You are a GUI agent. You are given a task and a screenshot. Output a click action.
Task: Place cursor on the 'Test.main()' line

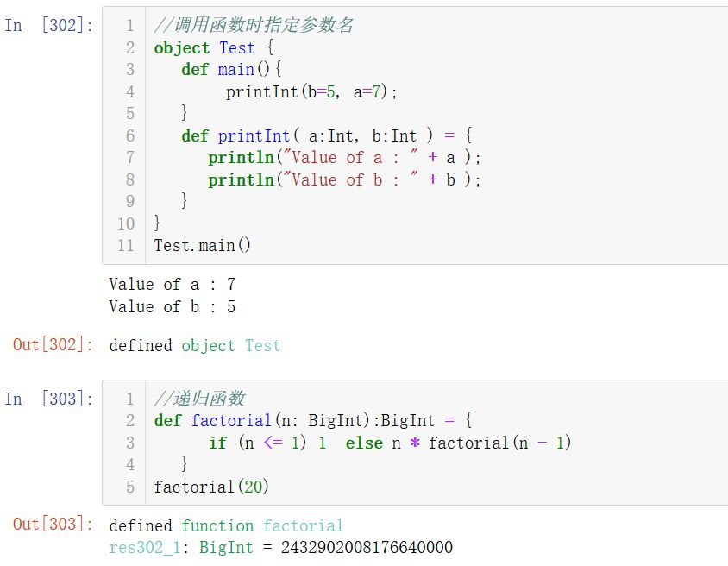(x=203, y=246)
